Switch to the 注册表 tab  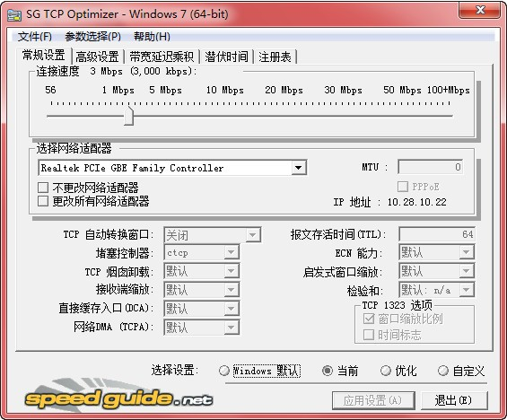[275, 57]
